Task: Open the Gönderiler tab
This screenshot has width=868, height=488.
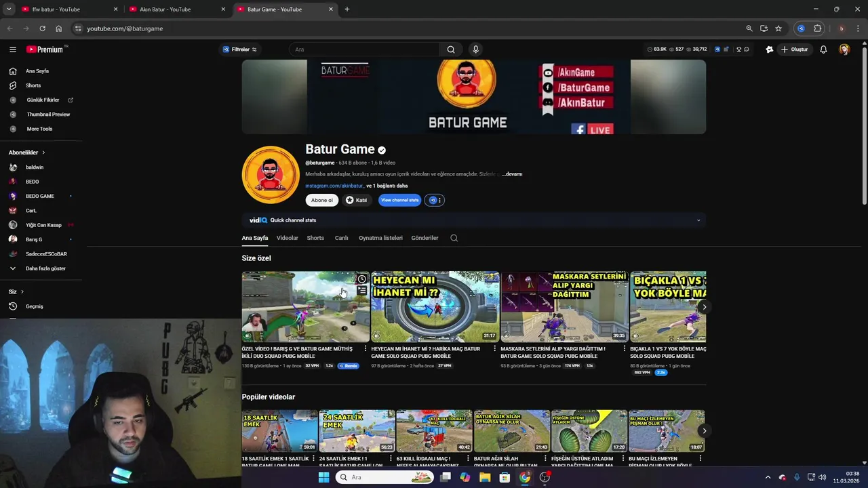Action: pyautogui.click(x=425, y=238)
